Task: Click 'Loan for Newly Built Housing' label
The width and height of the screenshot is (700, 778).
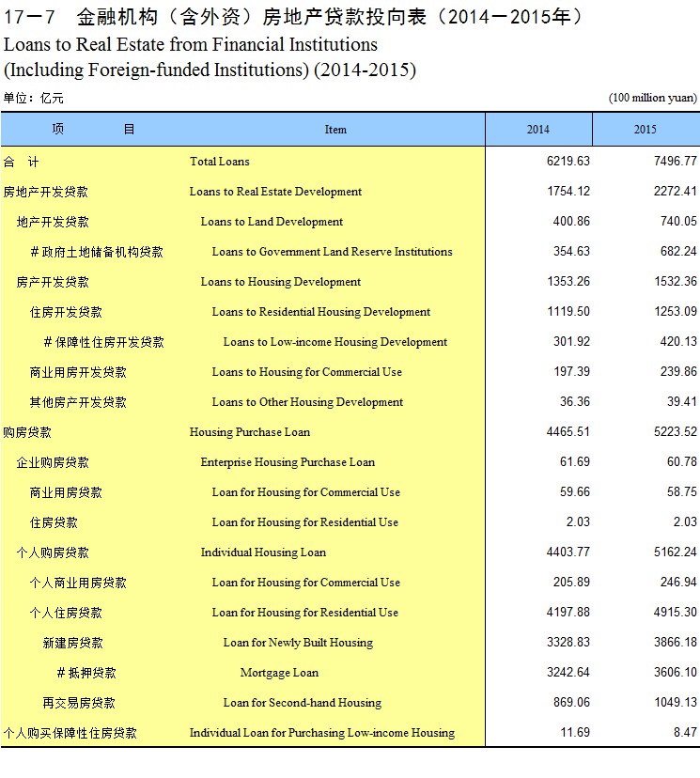Action: point(298,643)
